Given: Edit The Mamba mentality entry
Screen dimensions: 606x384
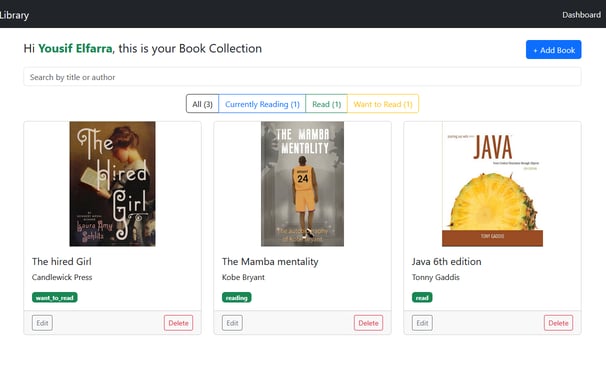Looking at the screenshot, I should [x=232, y=323].
